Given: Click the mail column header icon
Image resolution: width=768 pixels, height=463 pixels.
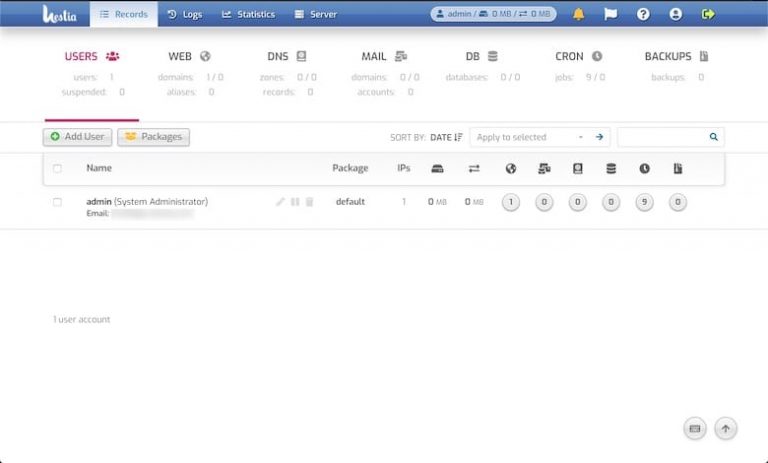Looking at the screenshot, I should coord(544,169).
